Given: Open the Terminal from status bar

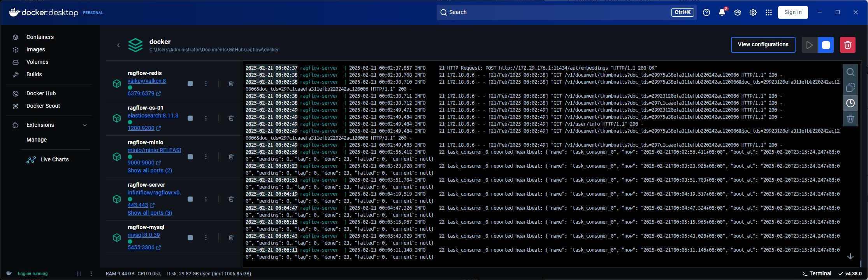Looking at the screenshot, I should 817,274.
